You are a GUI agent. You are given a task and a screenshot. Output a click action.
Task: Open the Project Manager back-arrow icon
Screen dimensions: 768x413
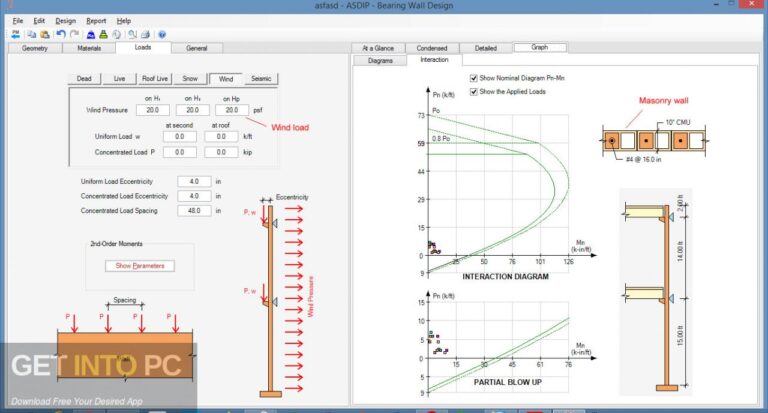click(16, 34)
